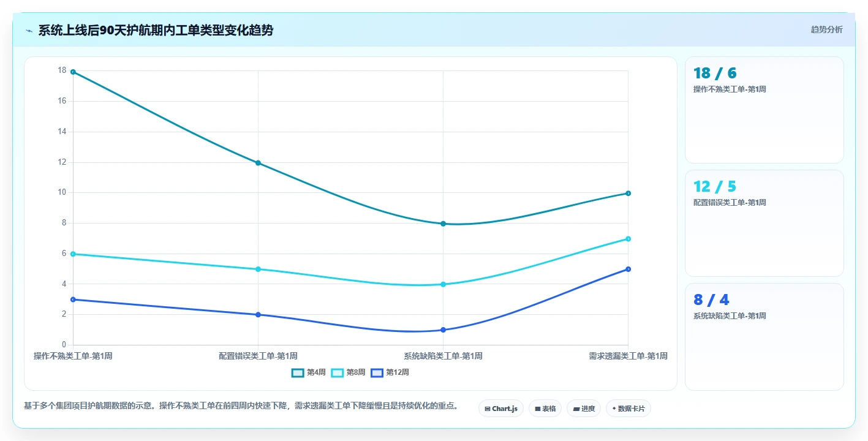Click the 趋势分析 label in header
This screenshot has height=441, width=868.
[x=826, y=29]
